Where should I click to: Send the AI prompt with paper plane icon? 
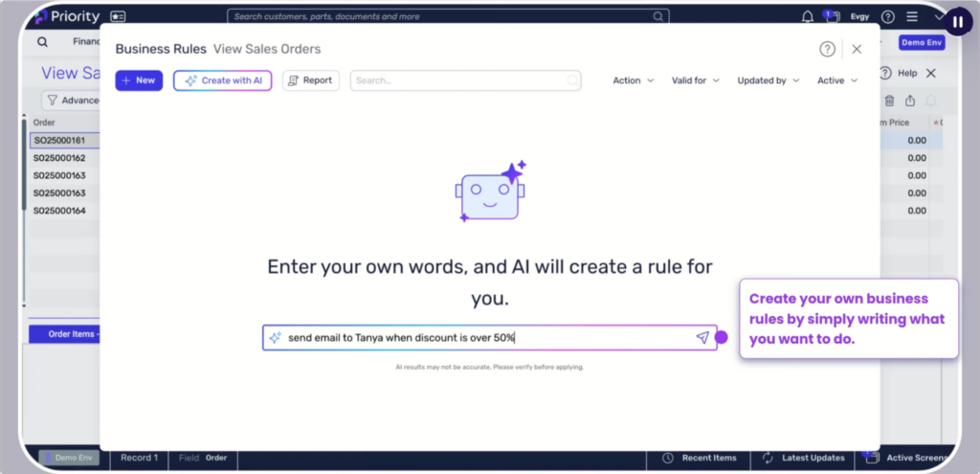pyautogui.click(x=702, y=338)
